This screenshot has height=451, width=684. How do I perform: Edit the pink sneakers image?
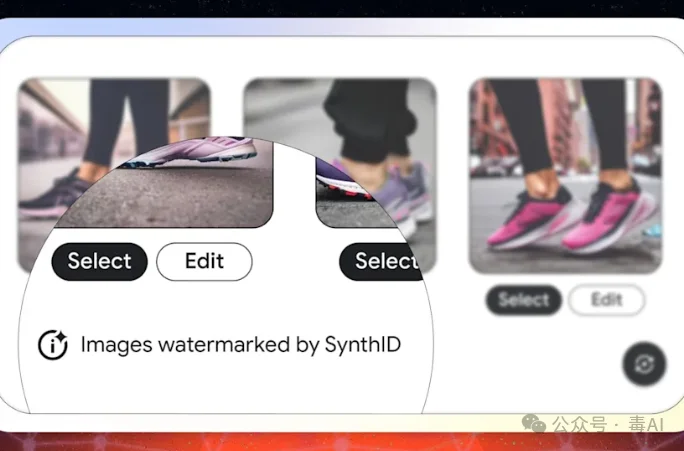(x=606, y=300)
